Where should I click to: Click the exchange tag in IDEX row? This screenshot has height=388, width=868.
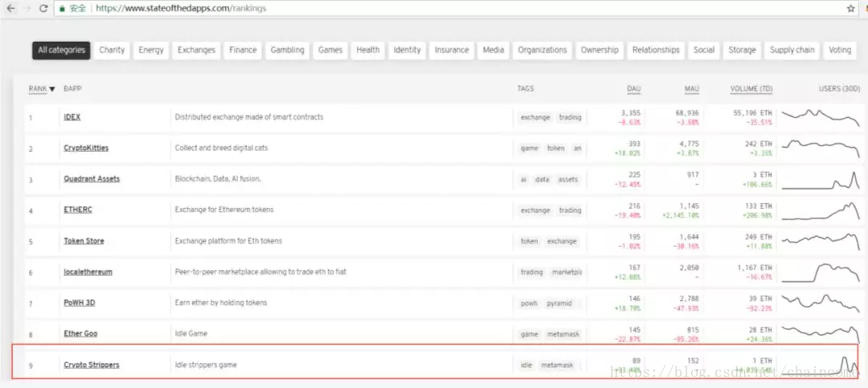535,117
